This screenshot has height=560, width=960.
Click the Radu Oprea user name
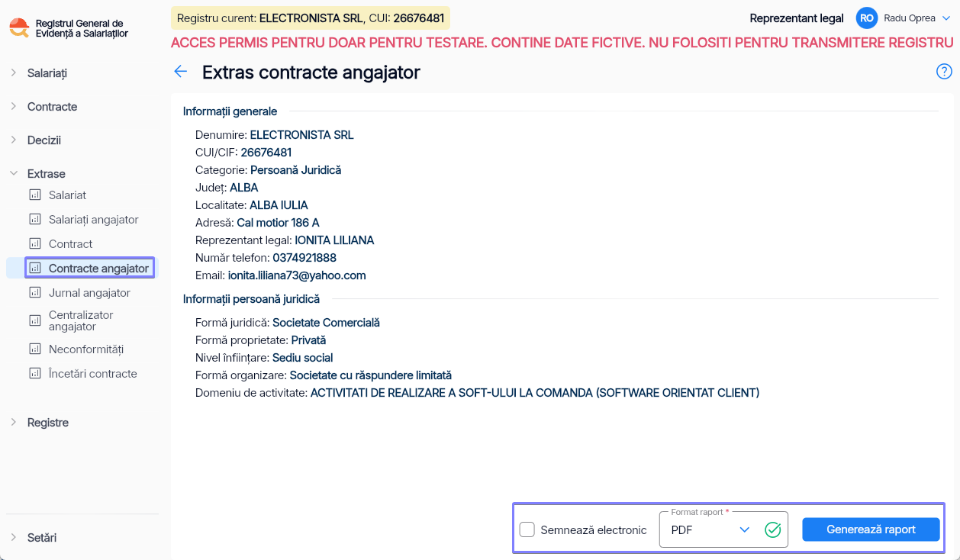coord(910,18)
